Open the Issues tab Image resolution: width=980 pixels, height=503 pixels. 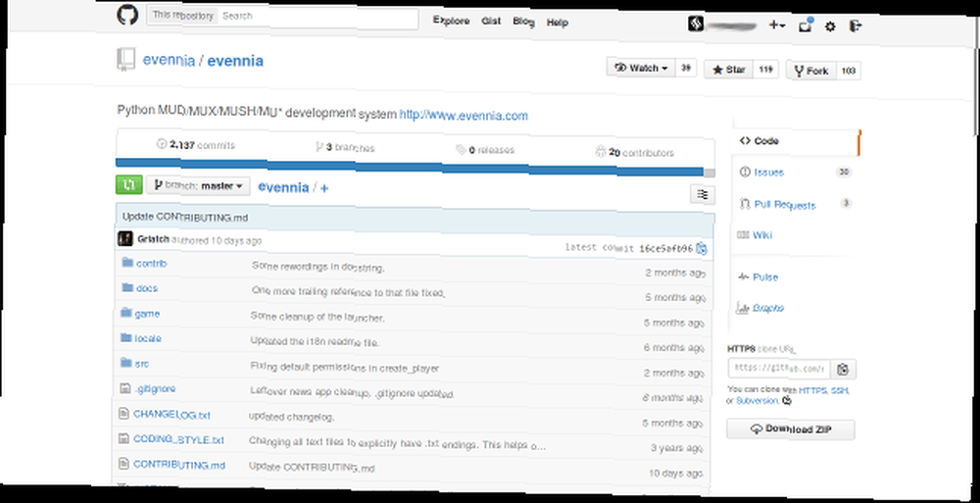[768, 172]
